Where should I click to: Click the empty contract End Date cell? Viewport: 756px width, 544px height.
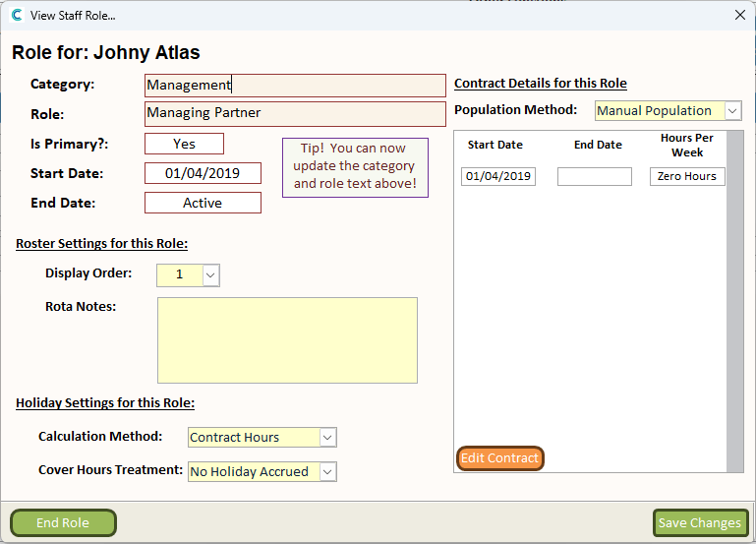coord(594,177)
